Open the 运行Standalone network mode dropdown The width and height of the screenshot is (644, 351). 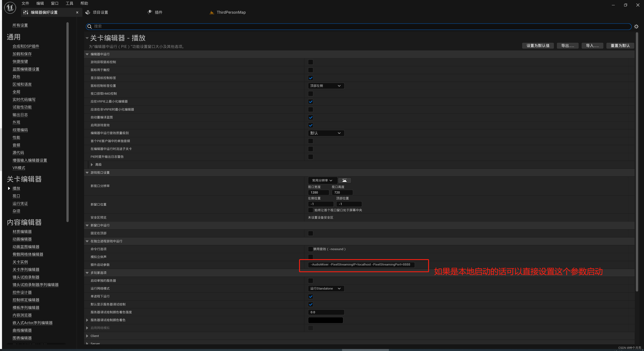click(326, 288)
